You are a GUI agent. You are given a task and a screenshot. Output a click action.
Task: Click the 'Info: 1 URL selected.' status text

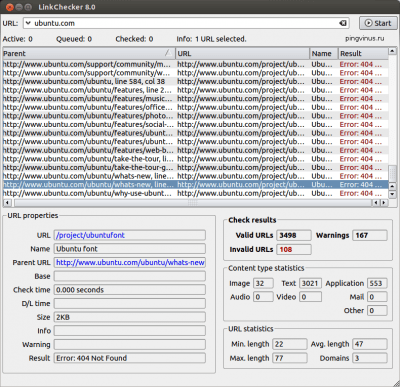pyautogui.click(x=211, y=39)
